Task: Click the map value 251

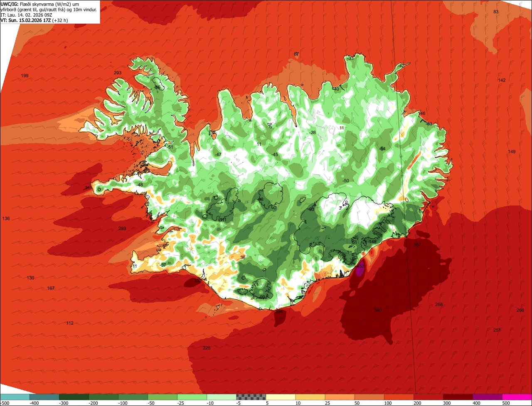Action: click(x=497, y=330)
